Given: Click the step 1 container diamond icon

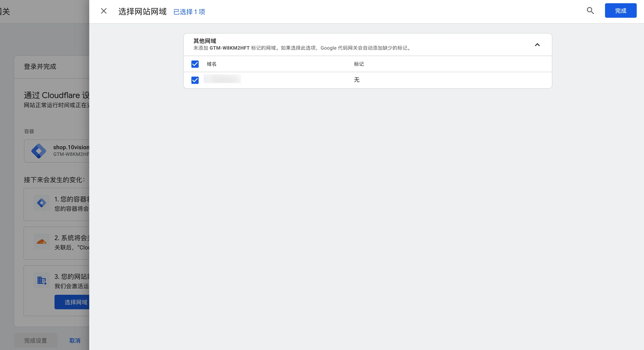Looking at the screenshot, I should coord(42,203).
